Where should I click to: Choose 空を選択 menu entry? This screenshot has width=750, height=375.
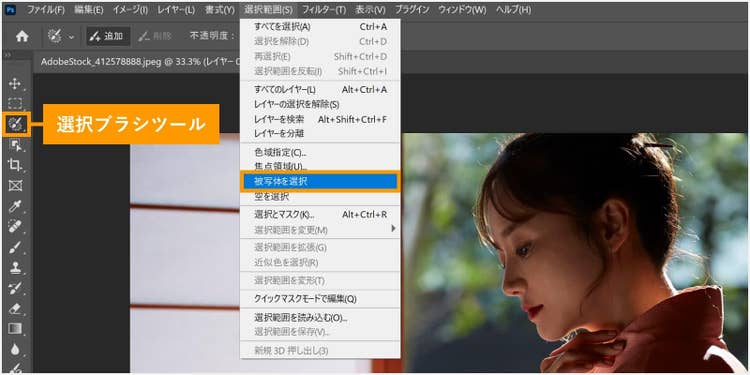tap(320, 197)
